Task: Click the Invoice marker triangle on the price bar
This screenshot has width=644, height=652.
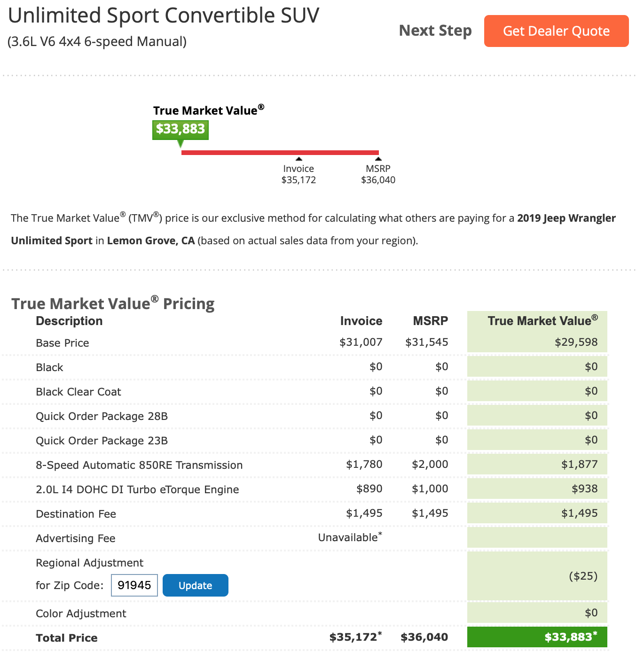Action: coord(299,159)
